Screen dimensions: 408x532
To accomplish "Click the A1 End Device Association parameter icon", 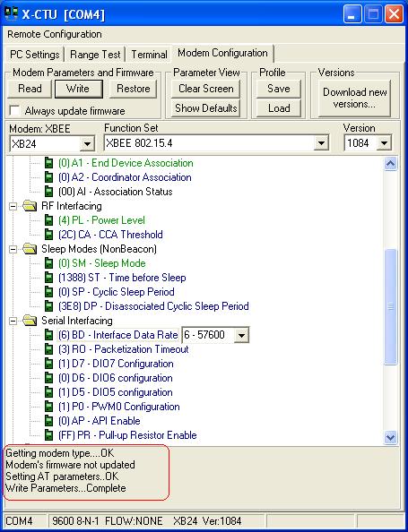I will [x=49, y=163].
